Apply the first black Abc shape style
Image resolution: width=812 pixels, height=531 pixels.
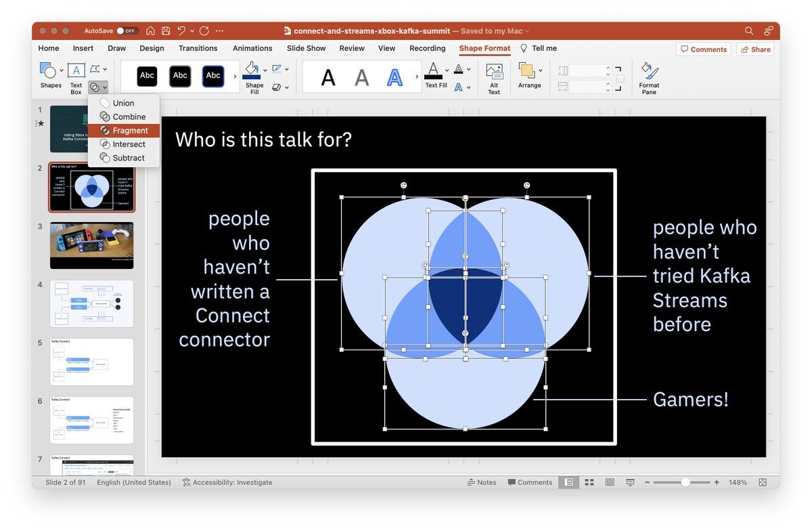[x=147, y=76]
